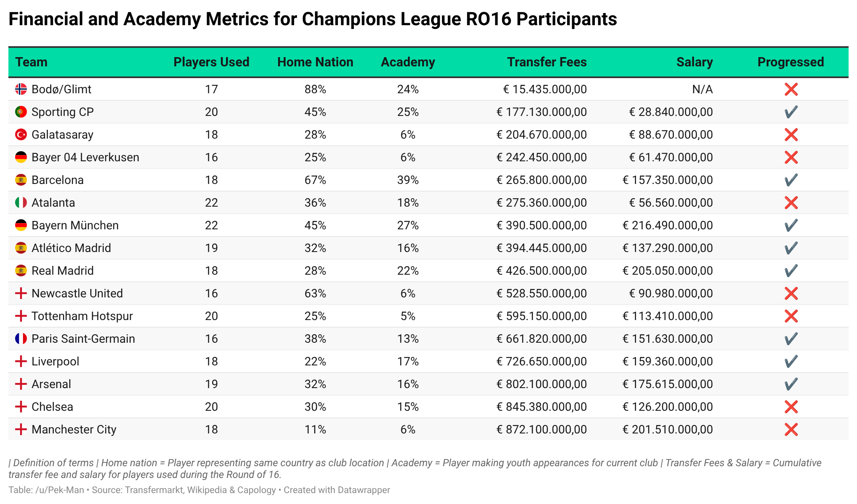This screenshot has width=857, height=504.
Task: Click the Created with Datawrapper text
Action: coord(337,490)
